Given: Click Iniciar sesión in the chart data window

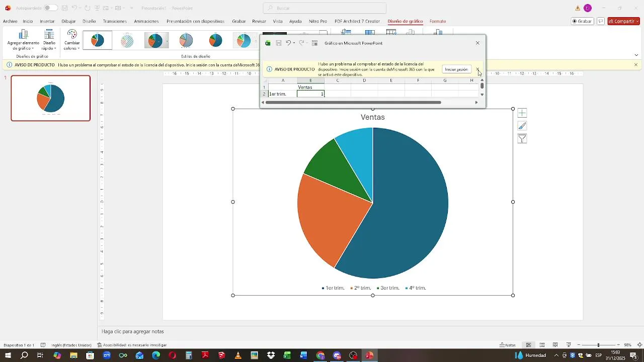Looking at the screenshot, I should point(456,69).
